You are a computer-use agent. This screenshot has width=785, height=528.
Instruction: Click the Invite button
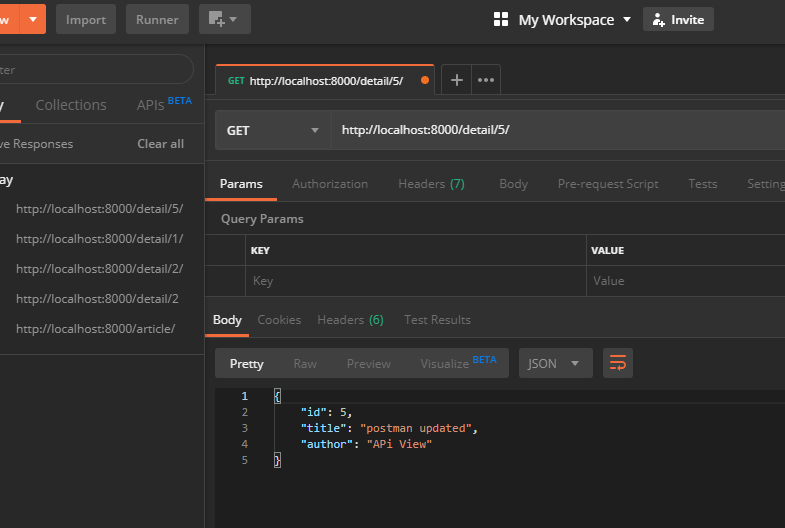678,20
